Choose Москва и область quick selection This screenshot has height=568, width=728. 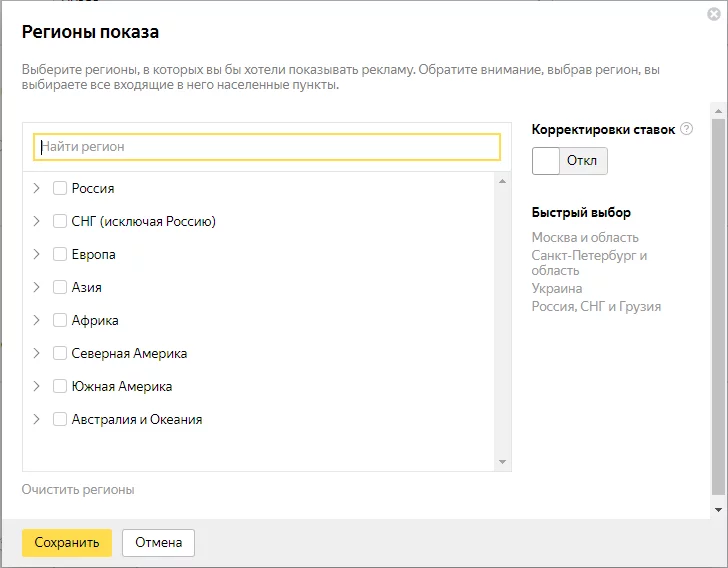585,237
